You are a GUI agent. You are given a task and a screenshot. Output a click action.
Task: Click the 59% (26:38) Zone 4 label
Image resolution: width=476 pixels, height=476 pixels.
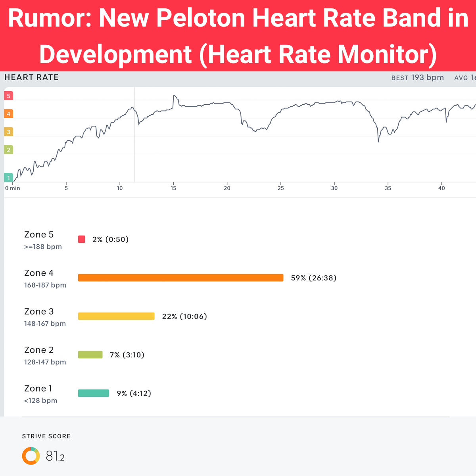click(313, 278)
